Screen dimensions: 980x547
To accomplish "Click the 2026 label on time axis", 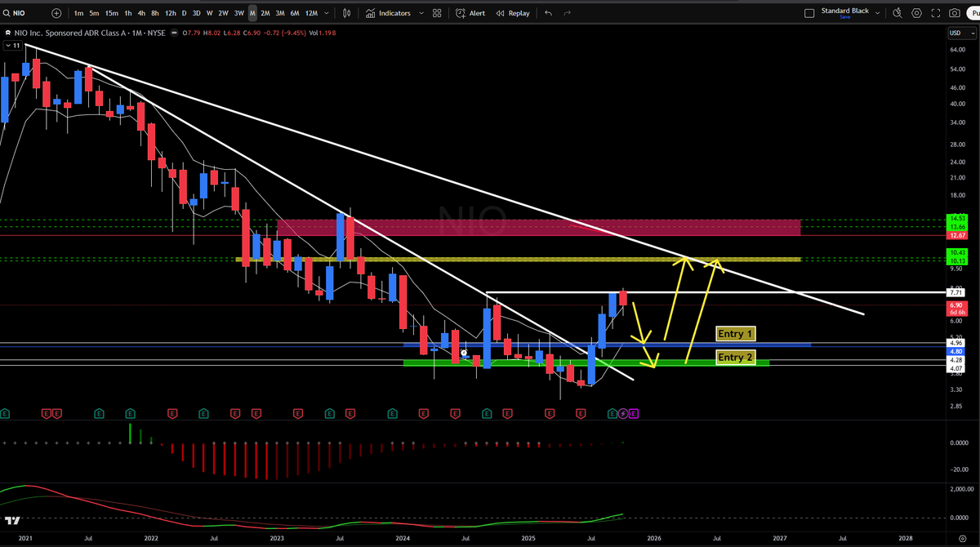I will 654,539.
